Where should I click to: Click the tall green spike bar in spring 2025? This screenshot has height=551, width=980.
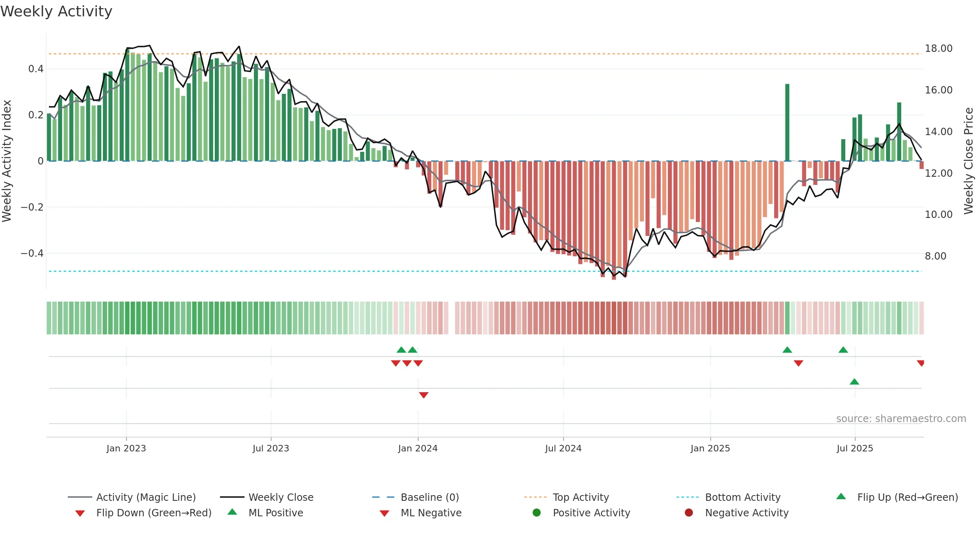[x=787, y=122]
